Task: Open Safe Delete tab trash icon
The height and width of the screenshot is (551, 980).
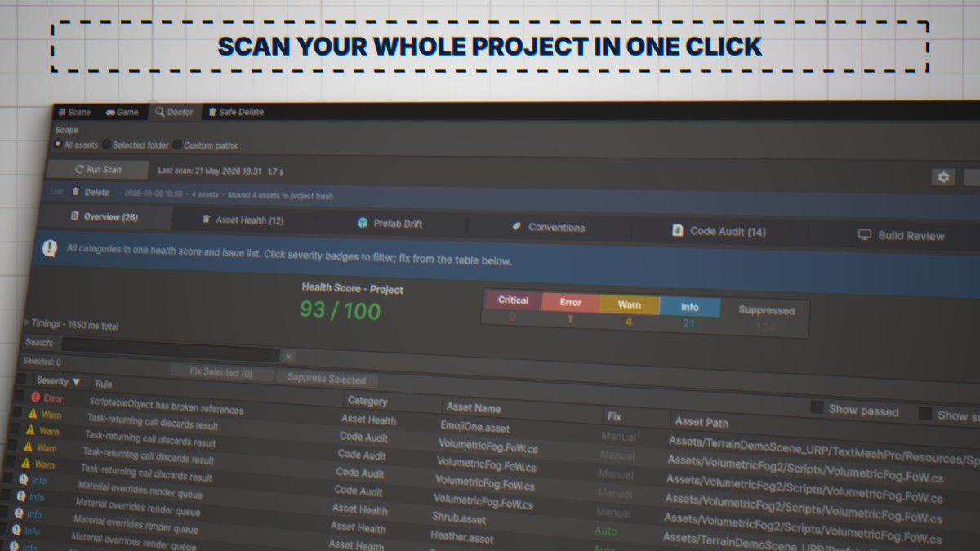Action: coord(212,113)
